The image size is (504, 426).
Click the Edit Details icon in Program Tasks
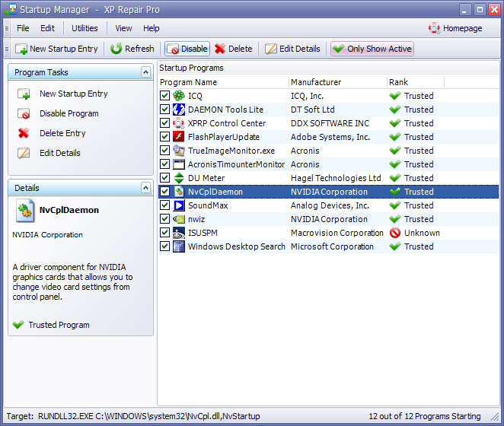(x=24, y=153)
